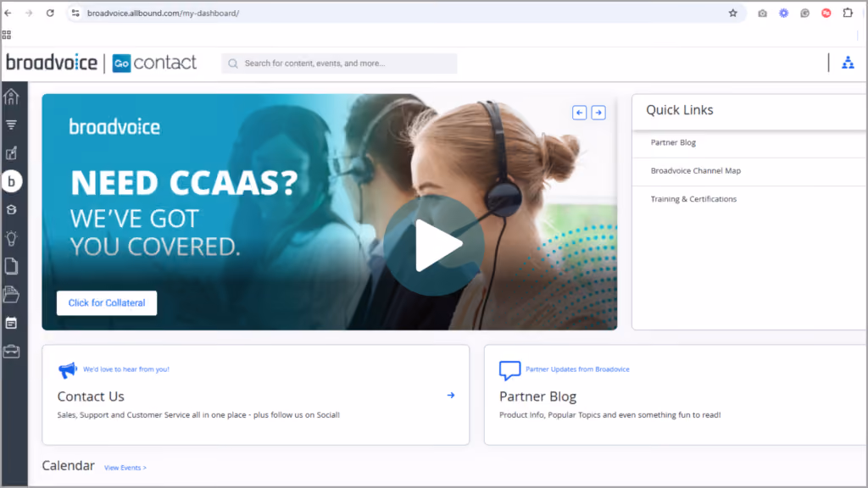Click the Click for Collateral button
This screenshot has height=488, width=868.
click(x=107, y=303)
